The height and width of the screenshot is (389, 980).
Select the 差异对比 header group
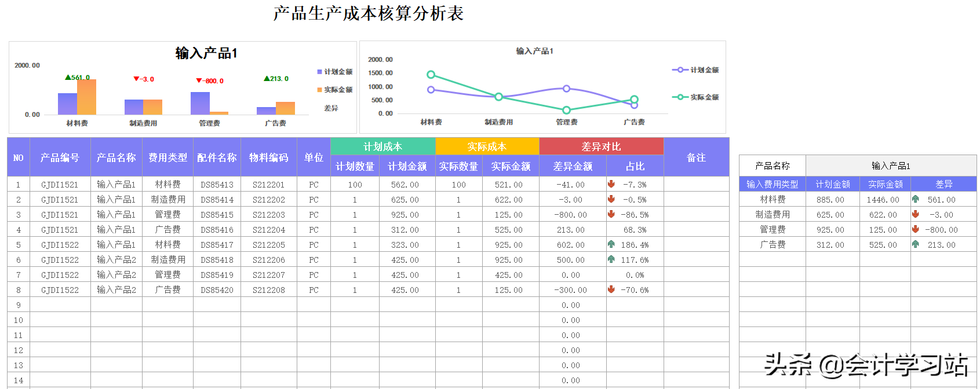[x=601, y=146]
